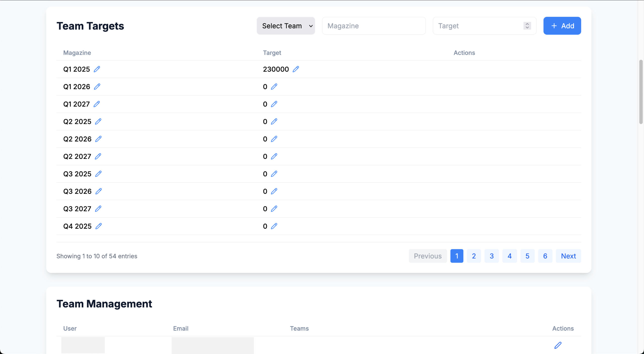Click the vertical page scrollbar thumb
This screenshot has height=354, width=644.
coord(641,92)
